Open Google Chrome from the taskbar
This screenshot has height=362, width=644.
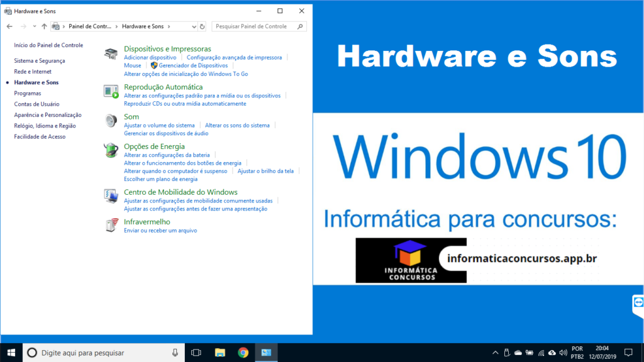[243, 353]
